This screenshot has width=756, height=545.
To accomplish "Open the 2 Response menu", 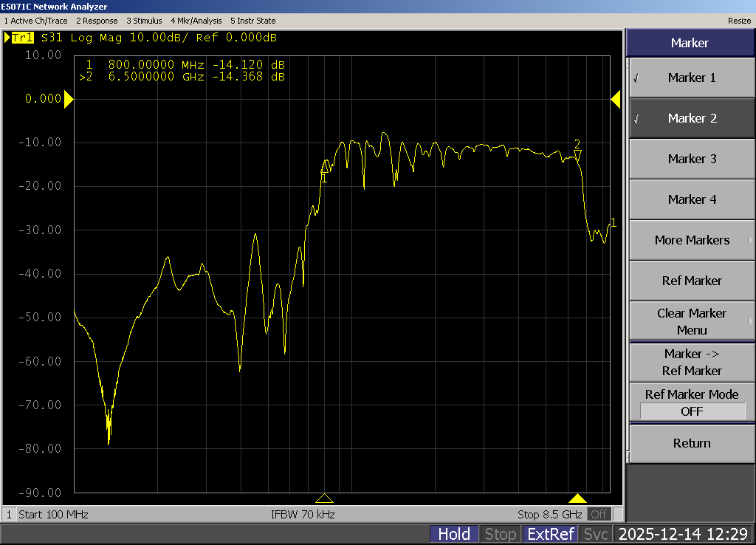I will tap(97, 21).
